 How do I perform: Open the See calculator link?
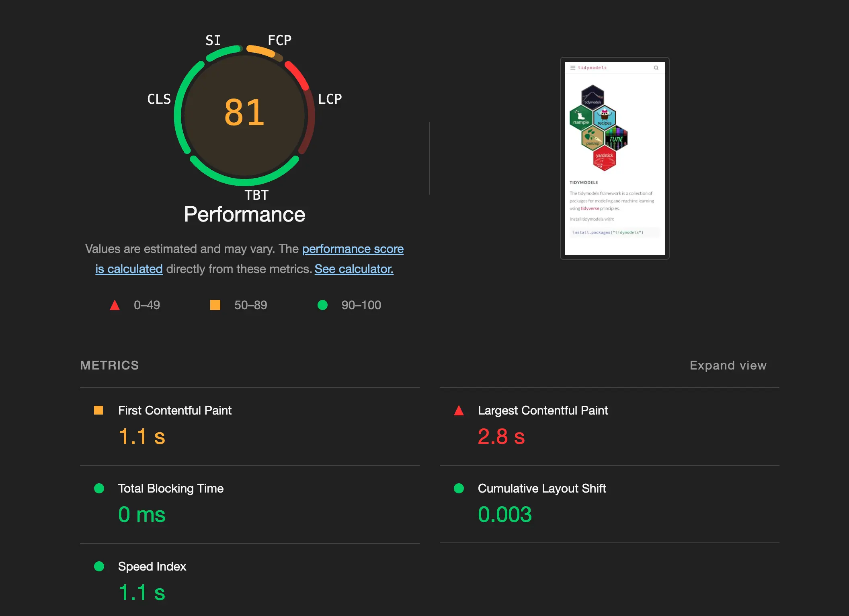tap(354, 269)
